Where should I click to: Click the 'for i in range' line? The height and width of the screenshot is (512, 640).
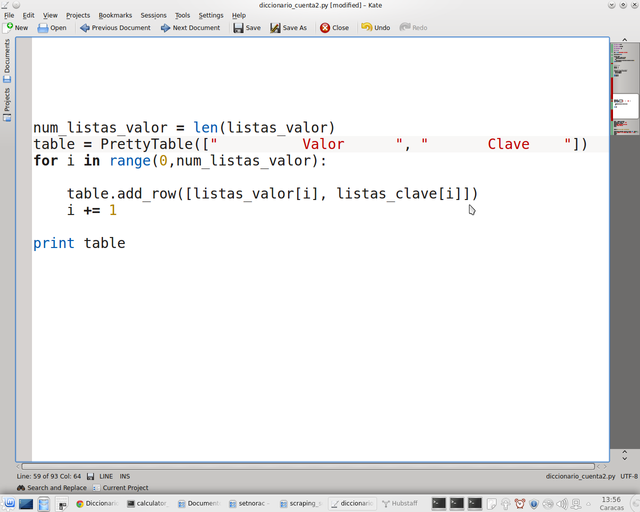[180, 160]
